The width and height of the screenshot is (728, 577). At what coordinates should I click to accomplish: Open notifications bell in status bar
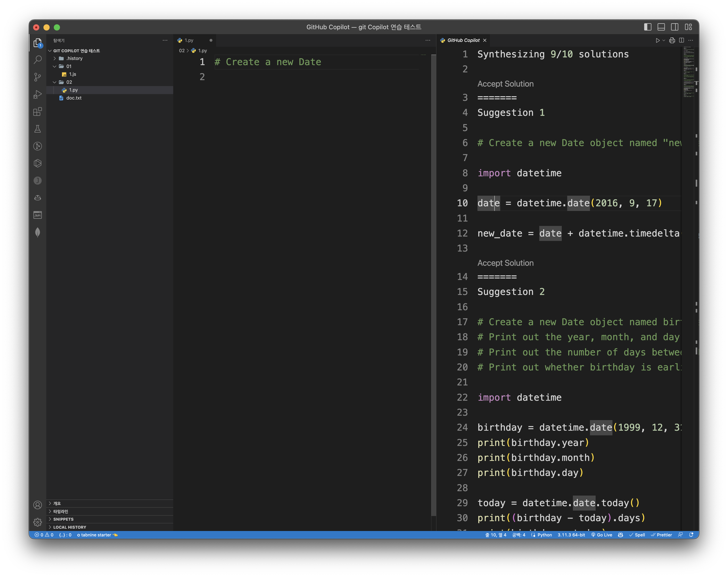[x=691, y=535]
